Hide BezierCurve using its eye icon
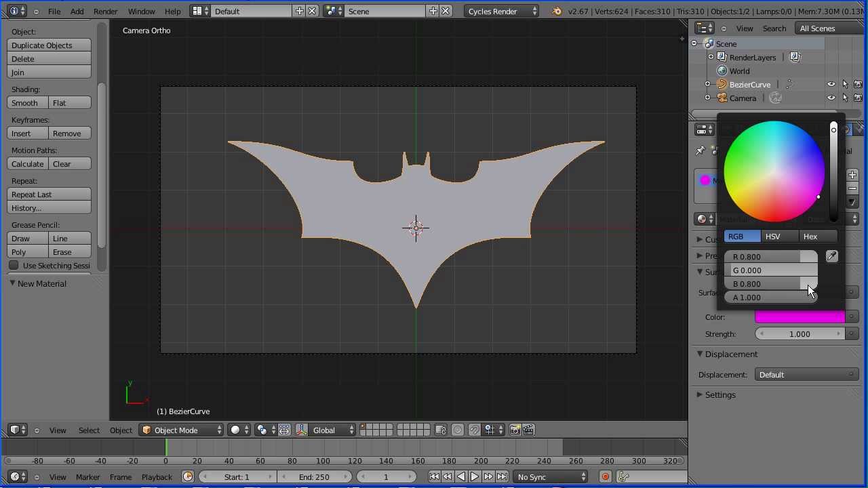The height and width of the screenshot is (488, 868). tap(831, 85)
